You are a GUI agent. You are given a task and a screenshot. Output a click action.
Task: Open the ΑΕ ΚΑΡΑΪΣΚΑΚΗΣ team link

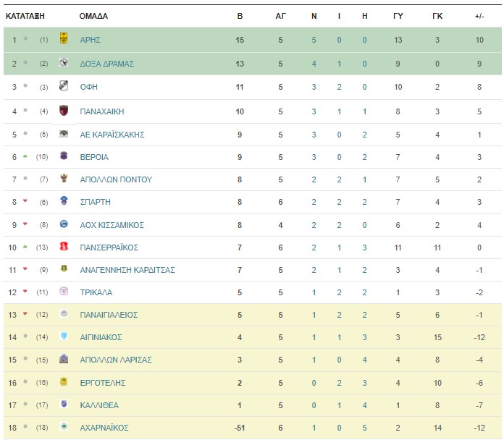(x=112, y=135)
